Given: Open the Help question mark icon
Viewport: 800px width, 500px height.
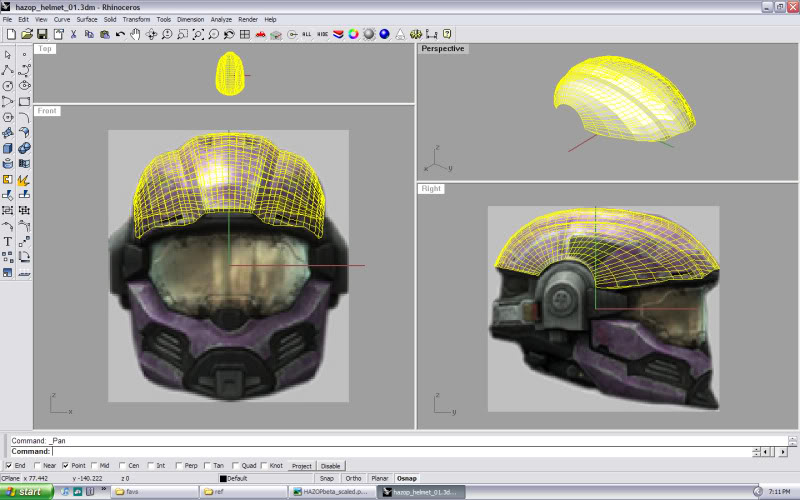Looking at the screenshot, I should [447, 34].
